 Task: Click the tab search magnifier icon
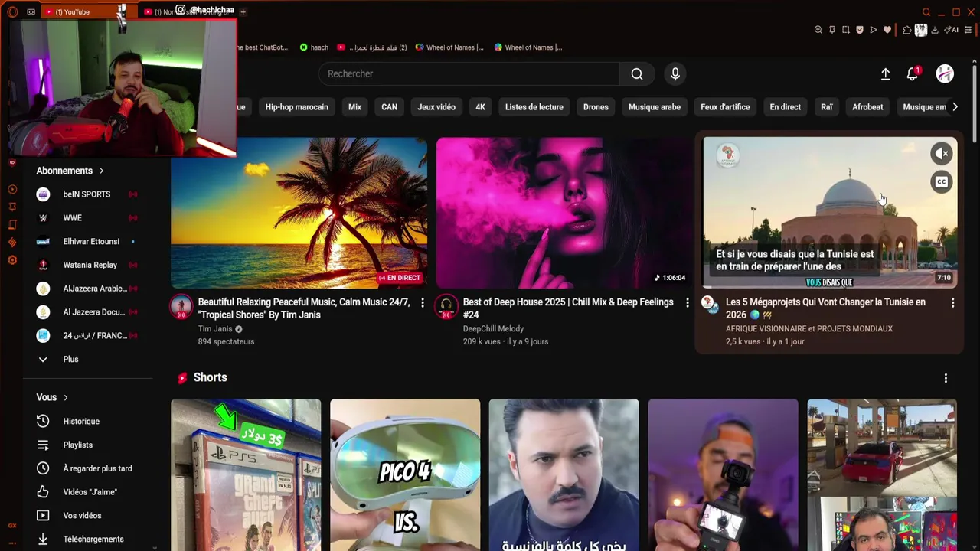point(926,12)
